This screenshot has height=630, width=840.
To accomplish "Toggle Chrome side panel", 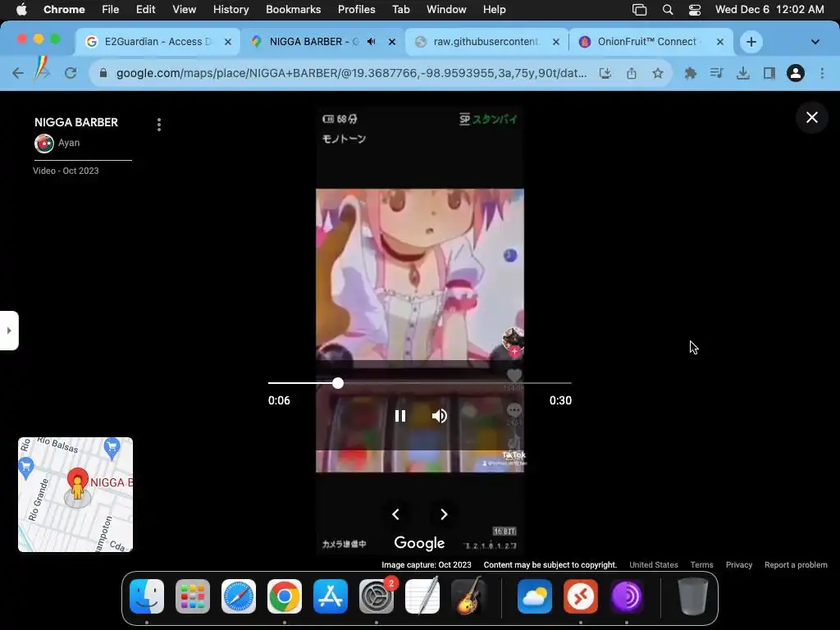I will tap(769, 73).
